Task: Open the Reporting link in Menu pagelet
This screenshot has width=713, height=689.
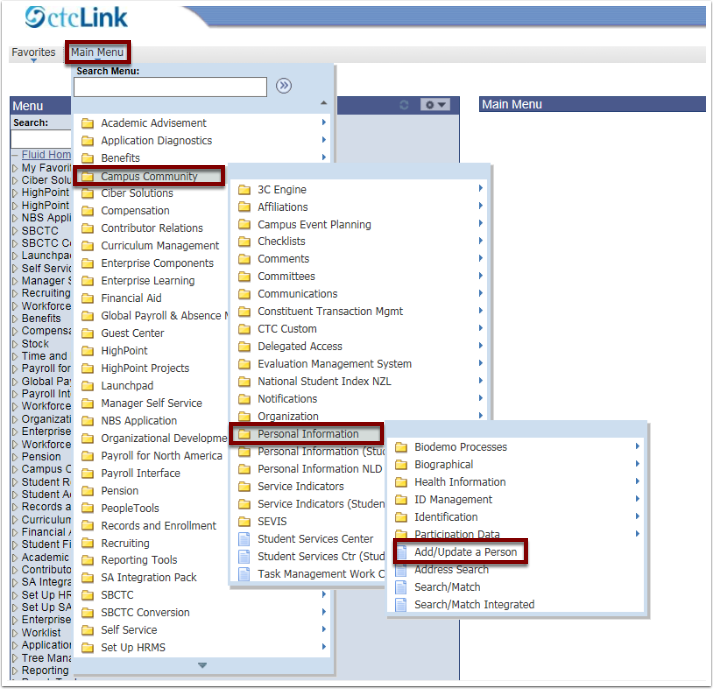Action: point(45,670)
